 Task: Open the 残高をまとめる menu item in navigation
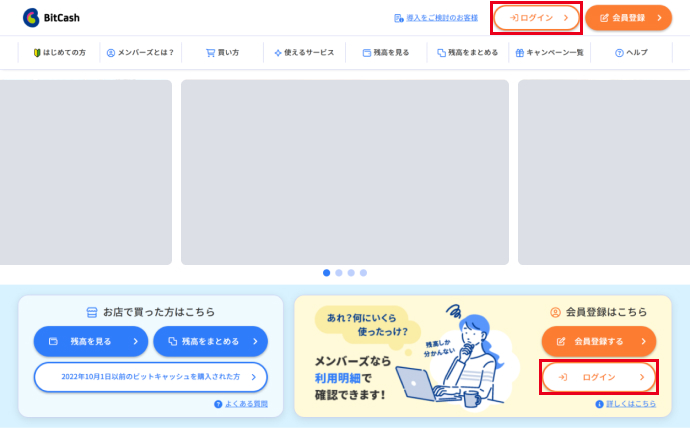(468, 52)
